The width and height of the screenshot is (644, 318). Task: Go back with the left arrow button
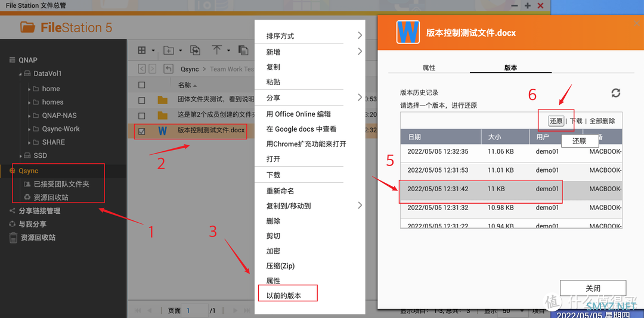tap(142, 69)
